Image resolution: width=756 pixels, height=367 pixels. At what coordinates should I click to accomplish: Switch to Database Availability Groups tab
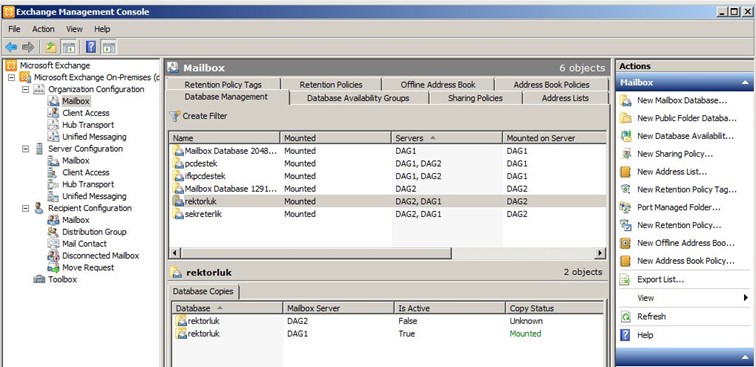358,98
